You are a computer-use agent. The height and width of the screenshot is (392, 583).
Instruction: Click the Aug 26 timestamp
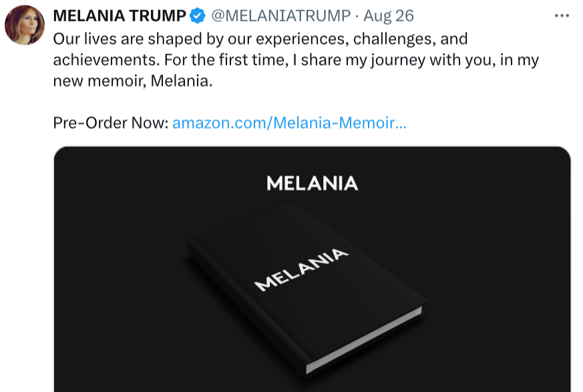[389, 16]
